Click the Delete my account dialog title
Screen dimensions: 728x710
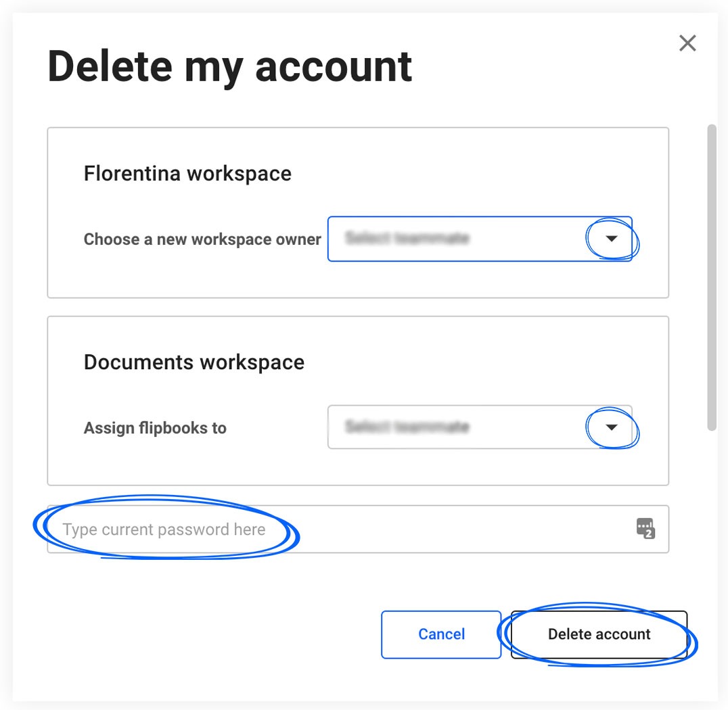230,66
